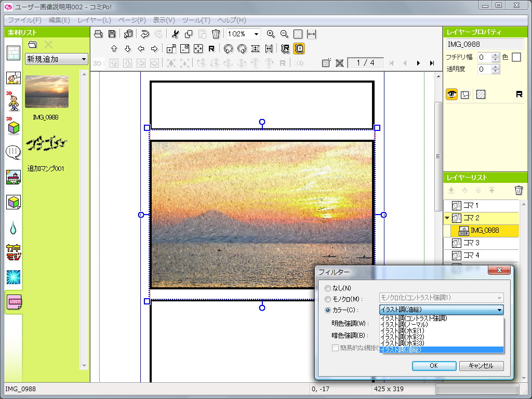Increase フチドリ幅 with up spinner
The image size is (532, 399).
click(x=495, y=55)
